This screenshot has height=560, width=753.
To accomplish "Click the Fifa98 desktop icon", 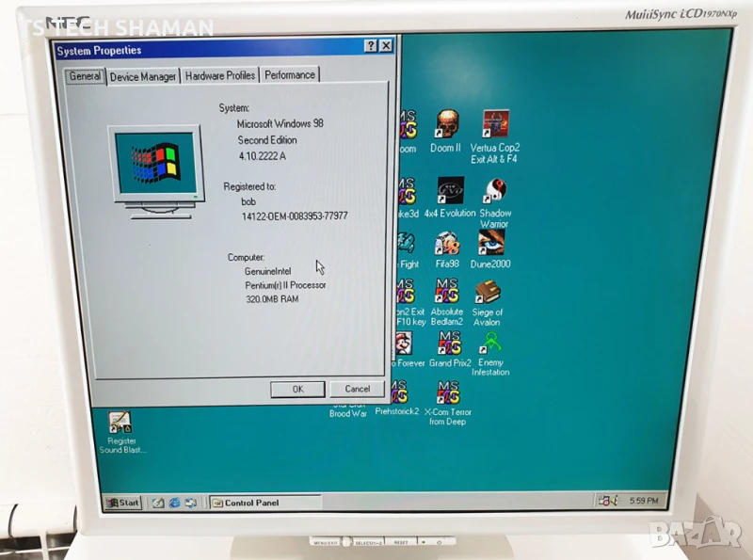I will pos(447,244).
